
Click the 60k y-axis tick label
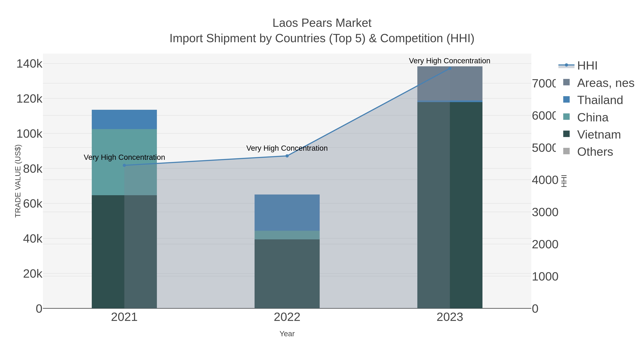33,204
